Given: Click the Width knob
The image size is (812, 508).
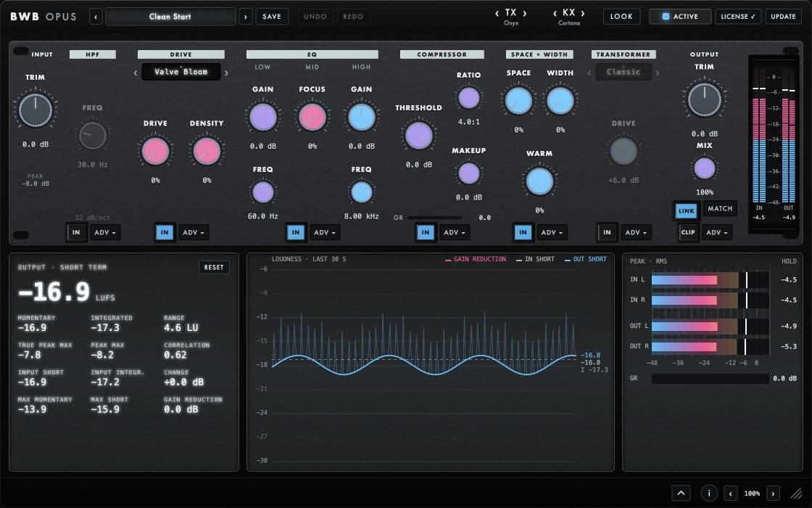Looking at the screenshot, I should click(x=560, y=101).
